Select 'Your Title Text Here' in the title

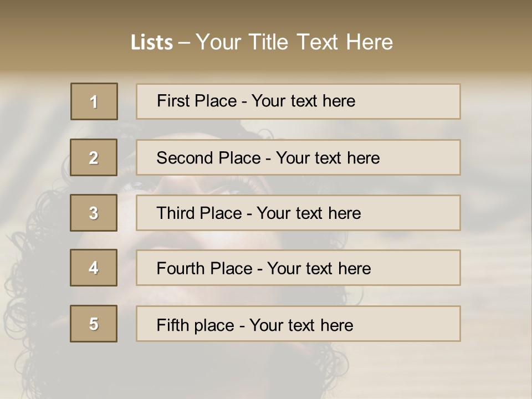click(x=294, y=43)
